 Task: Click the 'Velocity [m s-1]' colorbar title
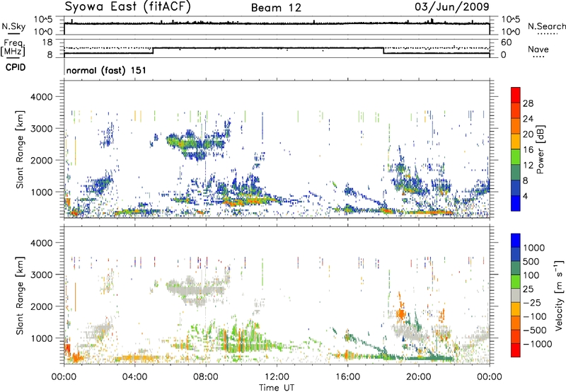559,295
